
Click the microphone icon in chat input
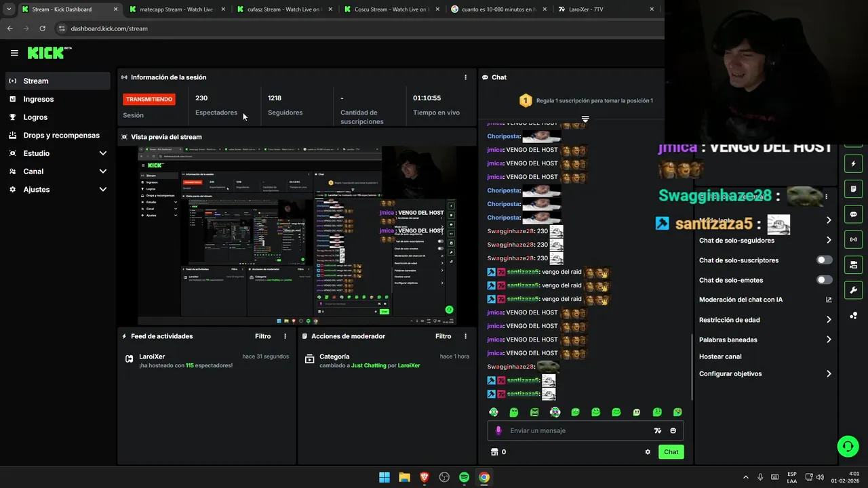498,430
